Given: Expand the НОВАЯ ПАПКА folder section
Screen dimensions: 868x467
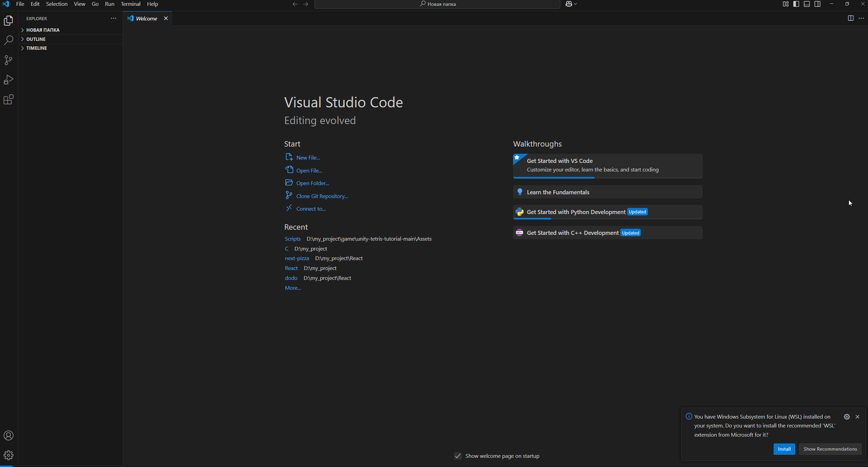Looking at the screenshot, I should click(x=42, y=30).
